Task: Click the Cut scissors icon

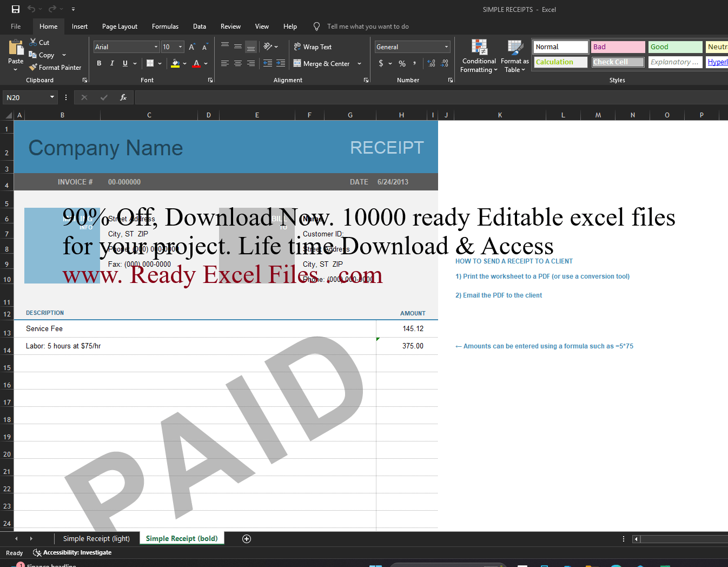Action: click(33, 42)
